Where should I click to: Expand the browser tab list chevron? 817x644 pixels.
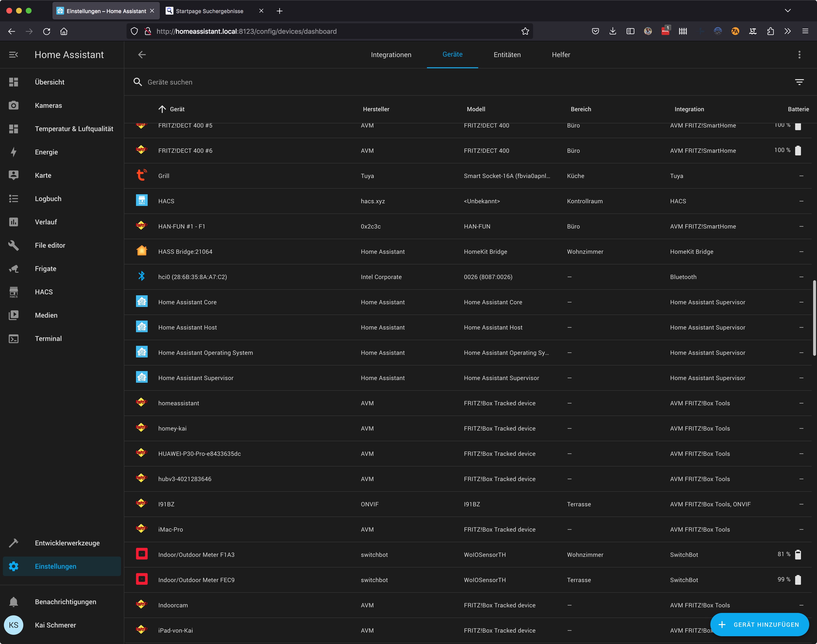pos(788,11)
